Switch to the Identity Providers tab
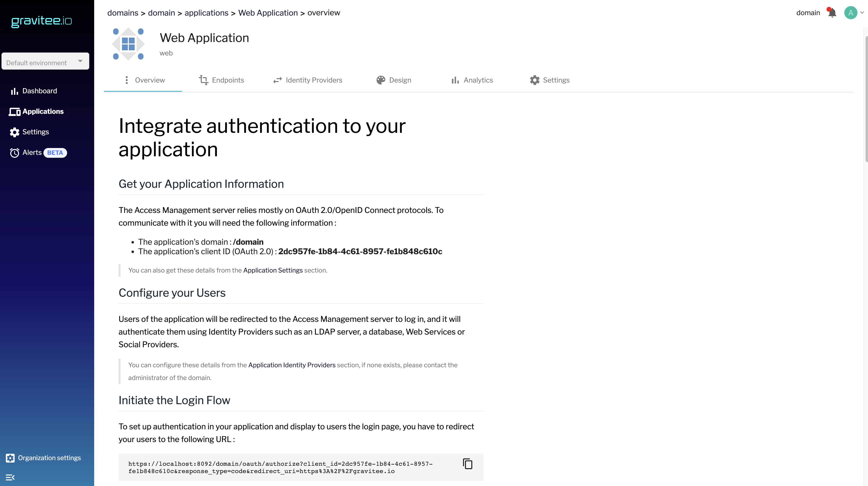 308,80
